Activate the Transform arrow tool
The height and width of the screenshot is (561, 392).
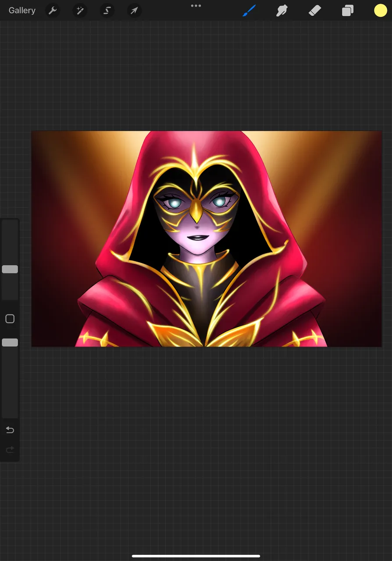tap(134, 11)
